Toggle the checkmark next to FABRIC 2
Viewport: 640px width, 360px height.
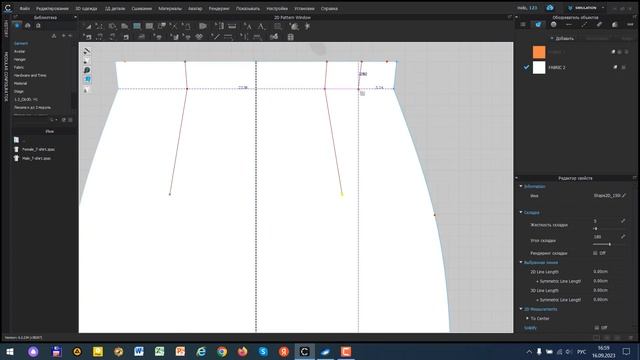(526, 67)
